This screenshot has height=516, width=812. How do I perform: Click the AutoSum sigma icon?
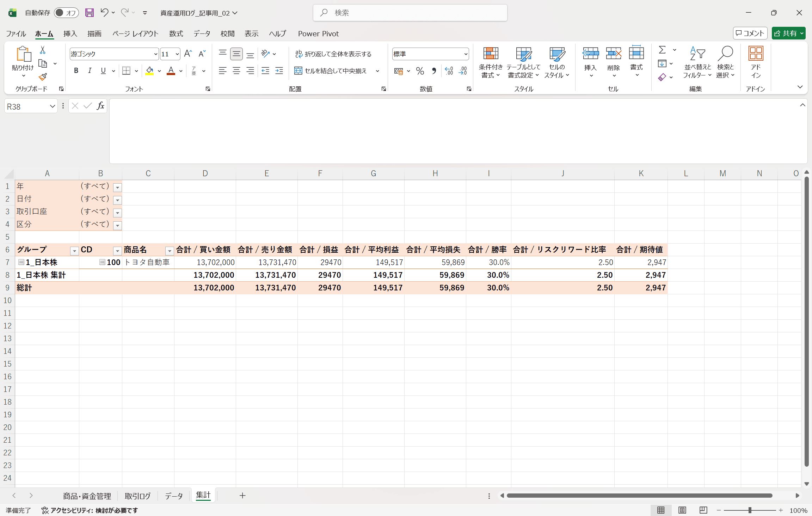click(x=662, y=50)
